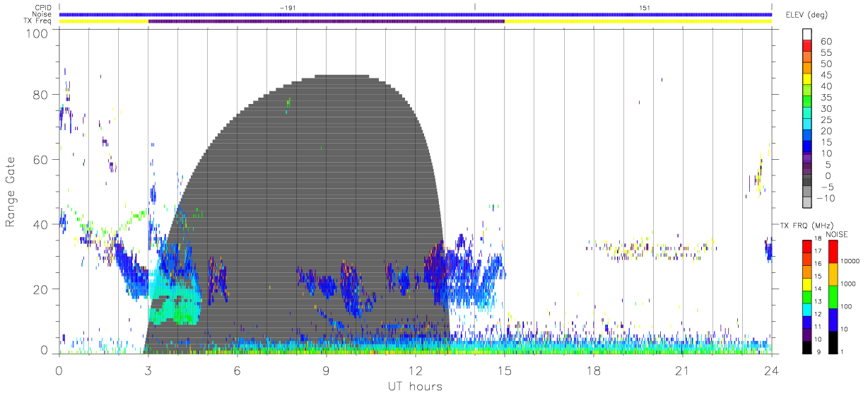
Task: Click the blue Noise strip above the plot
Action: (416, 14)
